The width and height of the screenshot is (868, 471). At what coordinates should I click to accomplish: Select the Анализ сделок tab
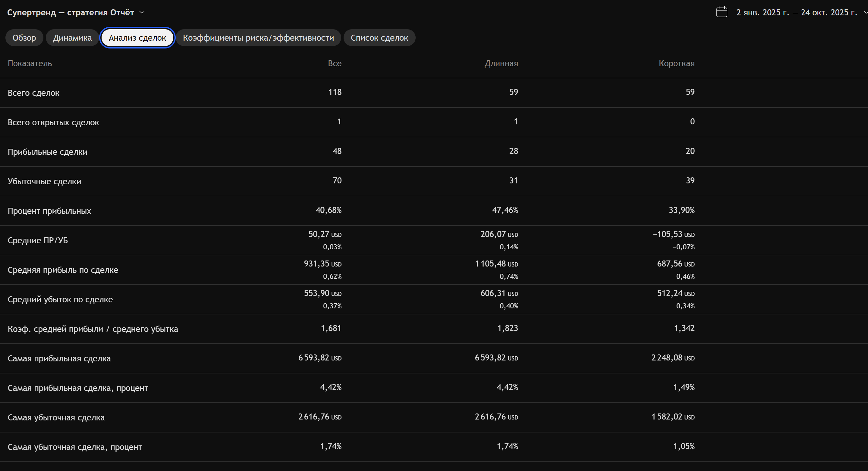click(137, 38)
